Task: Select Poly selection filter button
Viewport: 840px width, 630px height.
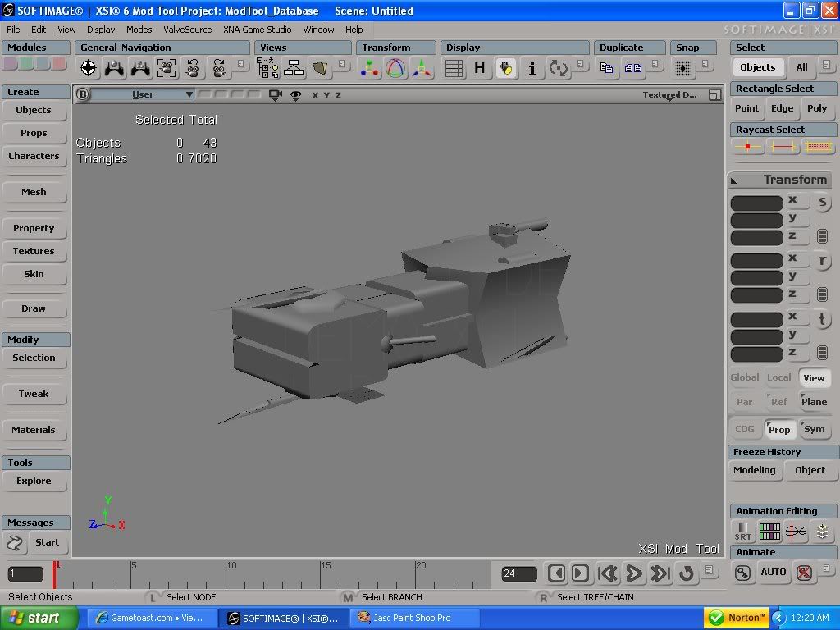Action: pos(817,109)
